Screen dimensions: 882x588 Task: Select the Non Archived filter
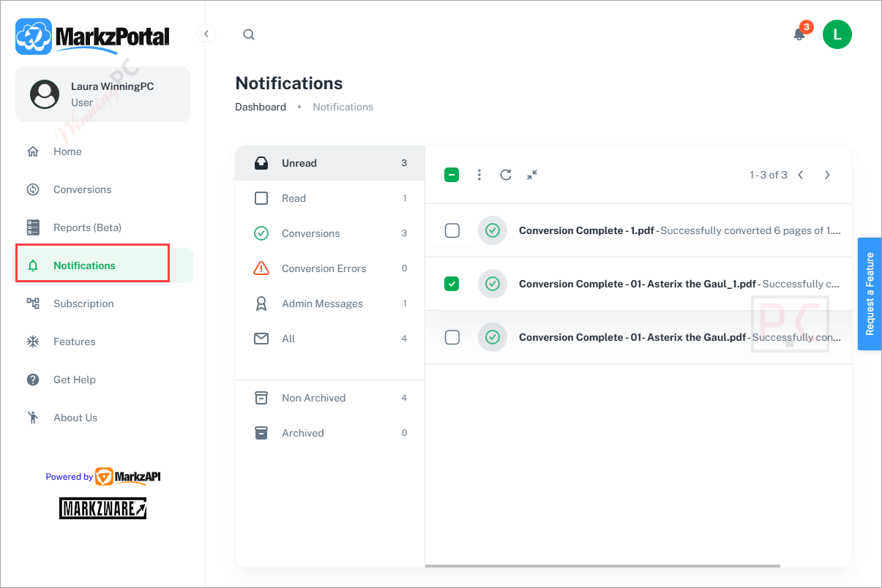(329, 398)
